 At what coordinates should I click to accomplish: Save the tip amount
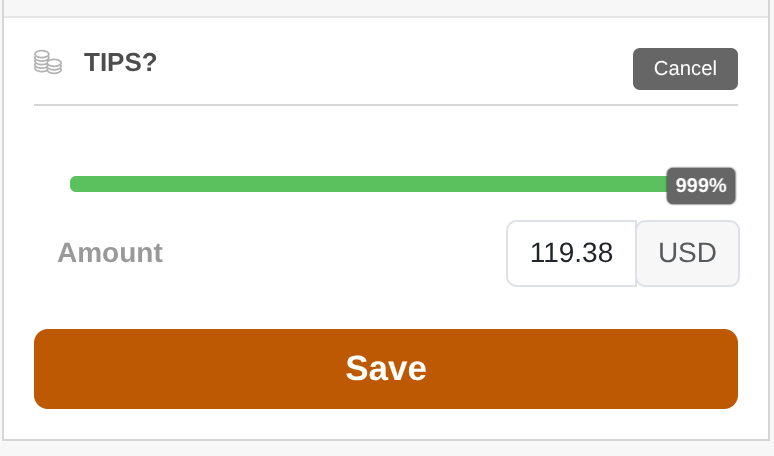pyautogui.click(x=386, y=369)
